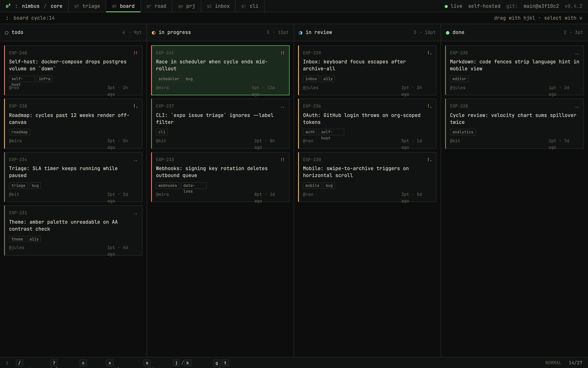
Task: Click the cli tag on EXP-237
Action: 162,132
